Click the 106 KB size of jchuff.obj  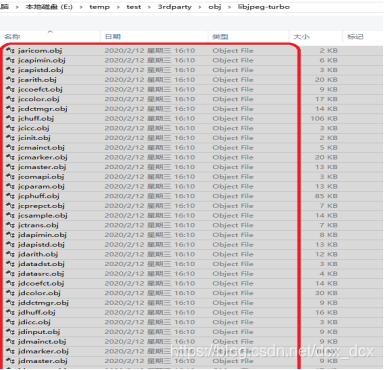click(324, 118)
